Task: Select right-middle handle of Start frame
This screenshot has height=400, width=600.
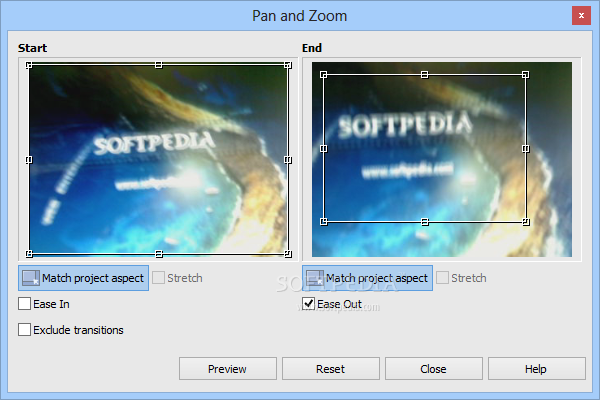Action: click(288, 160)
